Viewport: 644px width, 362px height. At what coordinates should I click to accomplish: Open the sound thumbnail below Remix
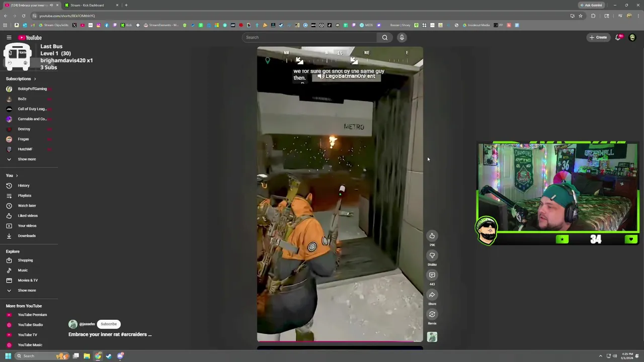[x=432, y=337]
